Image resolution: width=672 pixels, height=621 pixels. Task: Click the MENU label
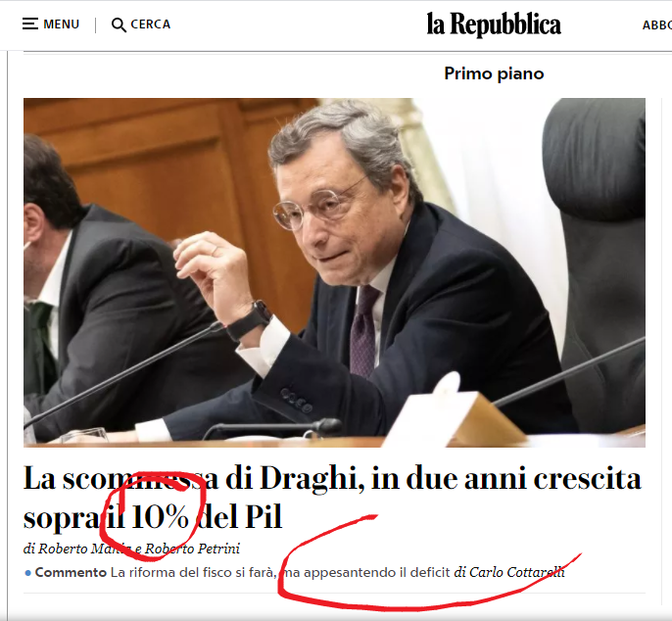click(62, 24)
